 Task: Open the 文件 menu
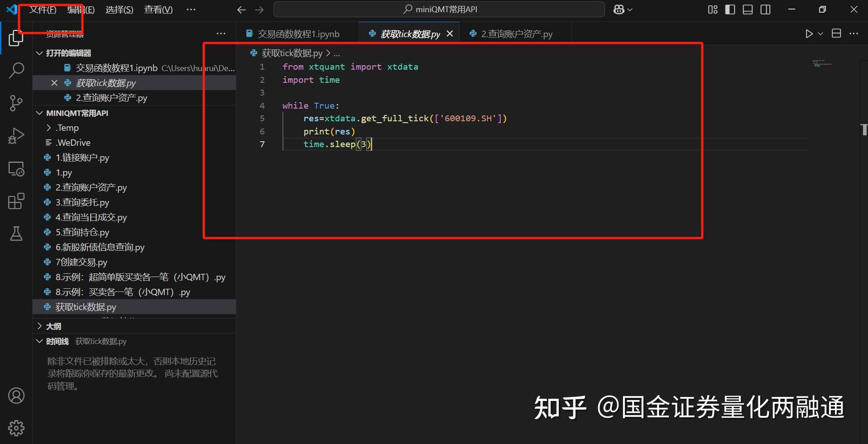point(42,9)
